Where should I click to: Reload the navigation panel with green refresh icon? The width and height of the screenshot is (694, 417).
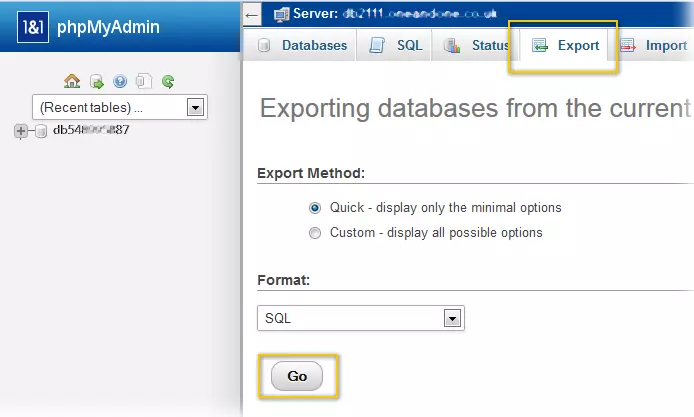(x=168, y=81)
